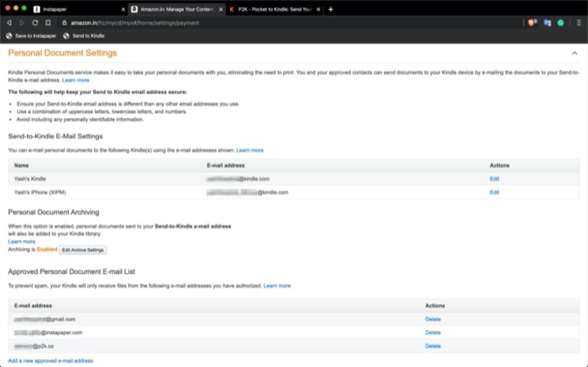Image resolution: width=588 pixels, height=367 pixels.
Task: Close the Instapaper tab
Action: (123, 9)
